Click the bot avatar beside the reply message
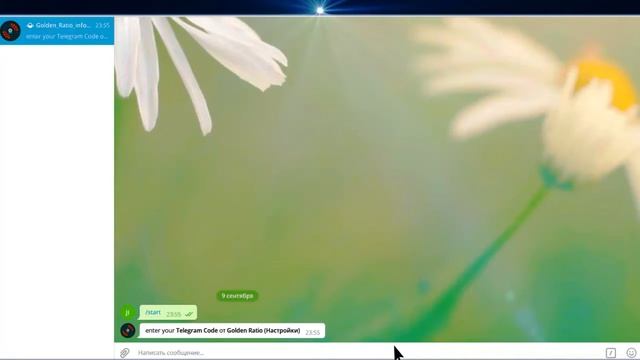This screenshot has width=640, height=360. point(128,330)
